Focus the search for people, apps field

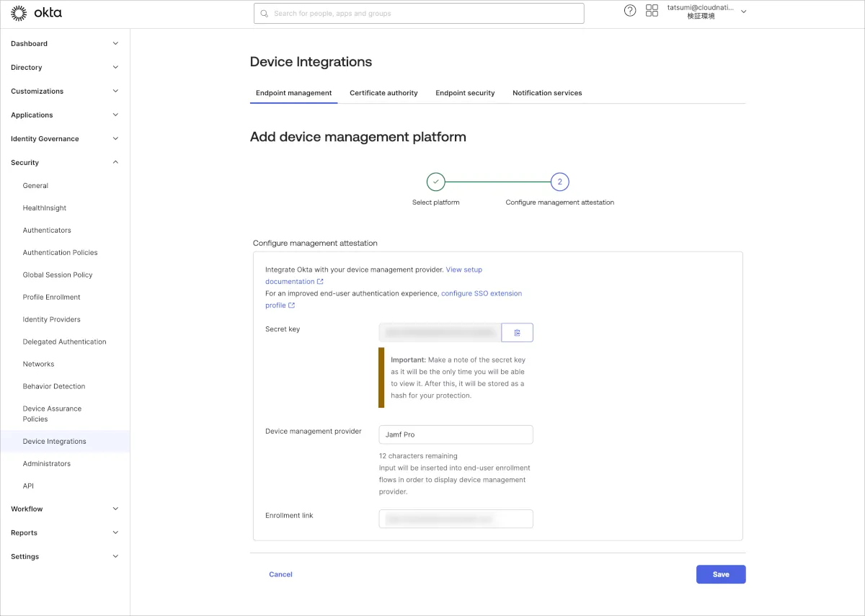419,14
